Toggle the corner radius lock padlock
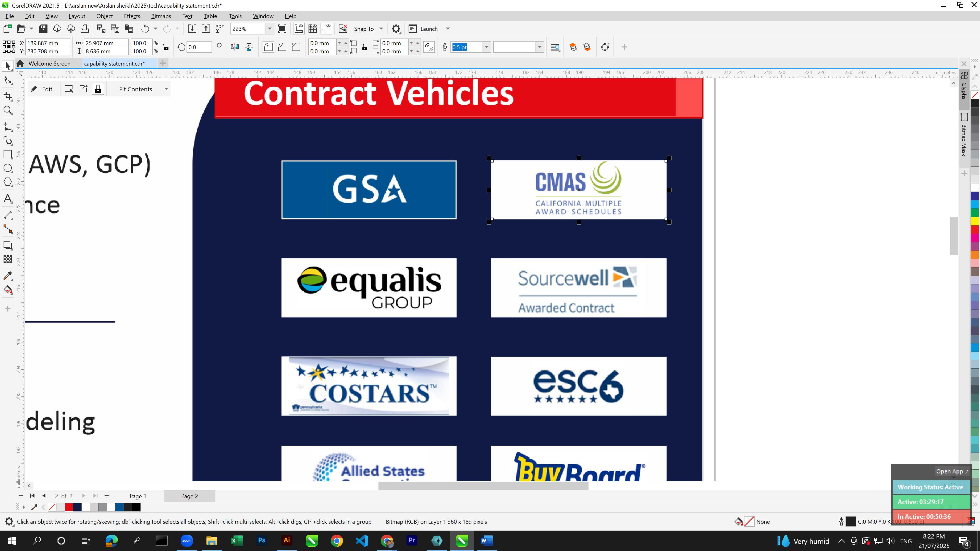Viewport: 980px width, 551px height. tap(364, 47)
